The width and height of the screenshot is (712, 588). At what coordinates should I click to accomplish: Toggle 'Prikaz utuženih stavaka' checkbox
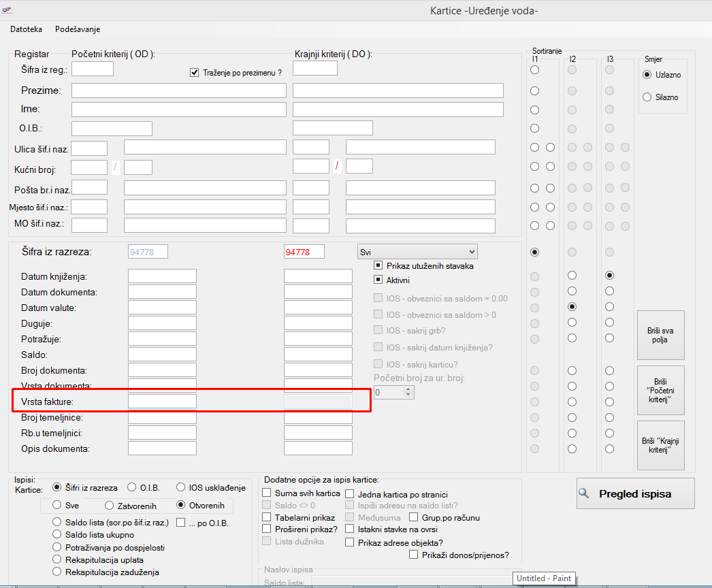(378, 266)
